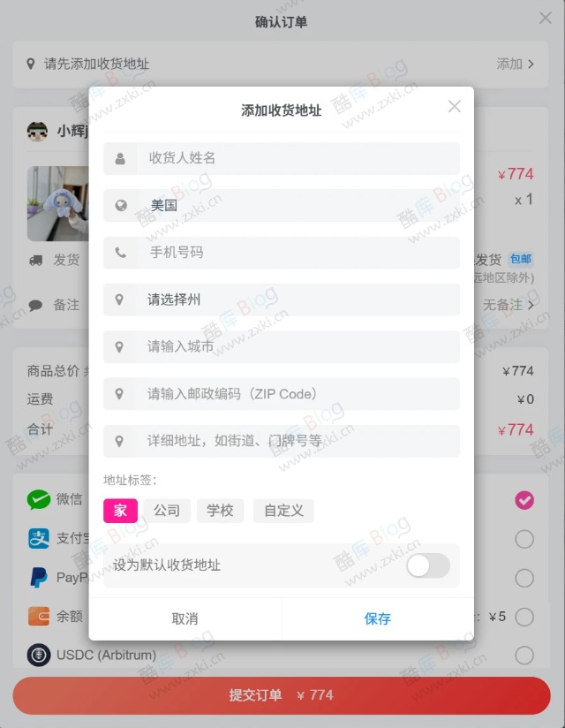Screen dimensions: 565x728
Task: Select the Alipay payment radio button
Action: [x=524, y=539]
